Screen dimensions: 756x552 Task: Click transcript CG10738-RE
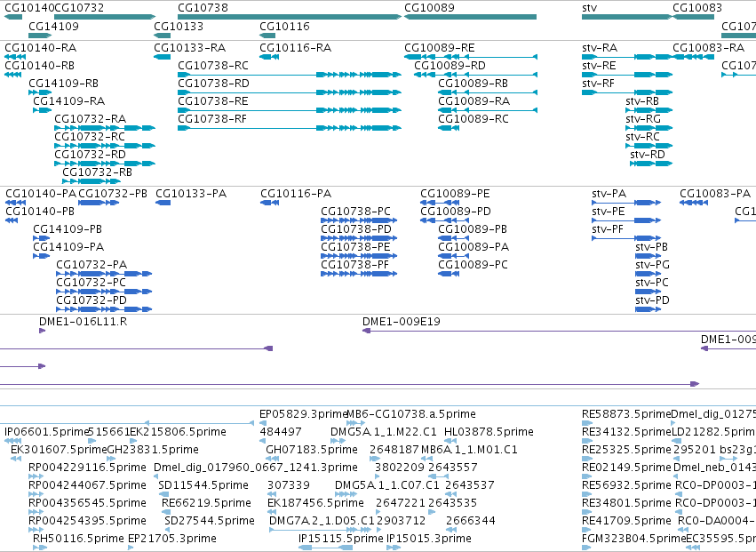213,101
